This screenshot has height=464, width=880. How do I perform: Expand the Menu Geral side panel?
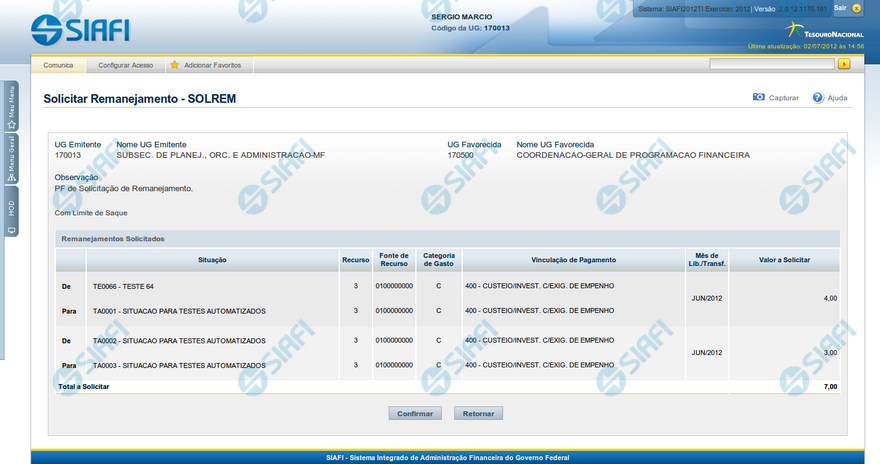(x=11, y=158)
